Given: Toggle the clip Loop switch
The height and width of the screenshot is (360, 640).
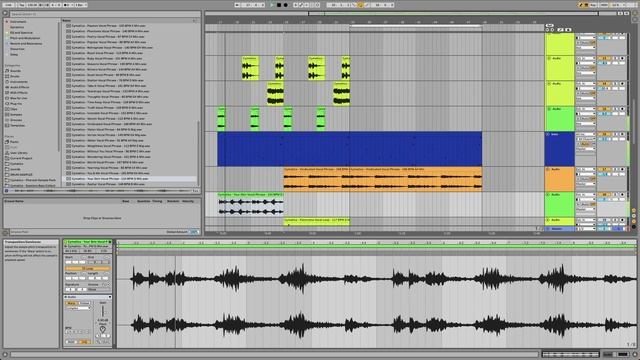Looking at the screenshot, I should (x=87, y=269).
